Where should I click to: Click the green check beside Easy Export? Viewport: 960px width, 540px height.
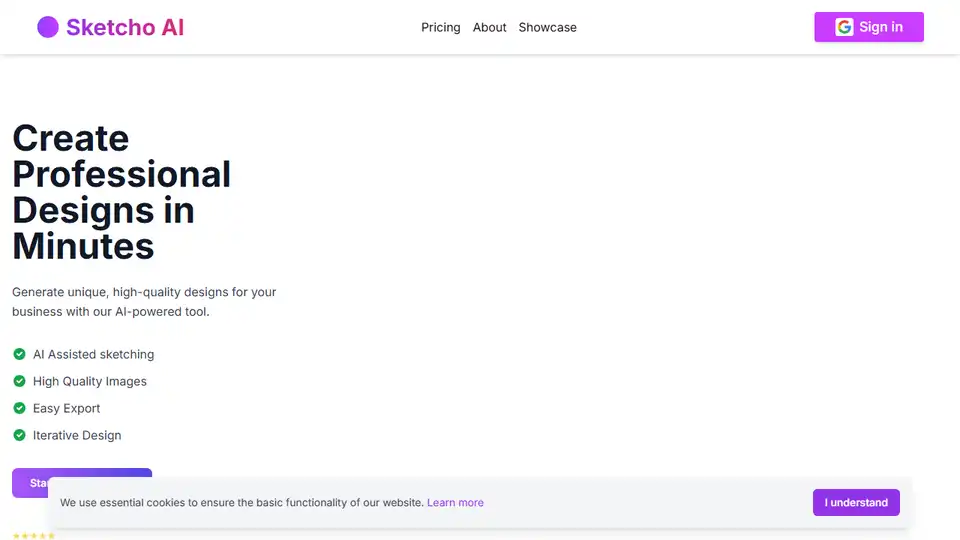tap(19, 408)
